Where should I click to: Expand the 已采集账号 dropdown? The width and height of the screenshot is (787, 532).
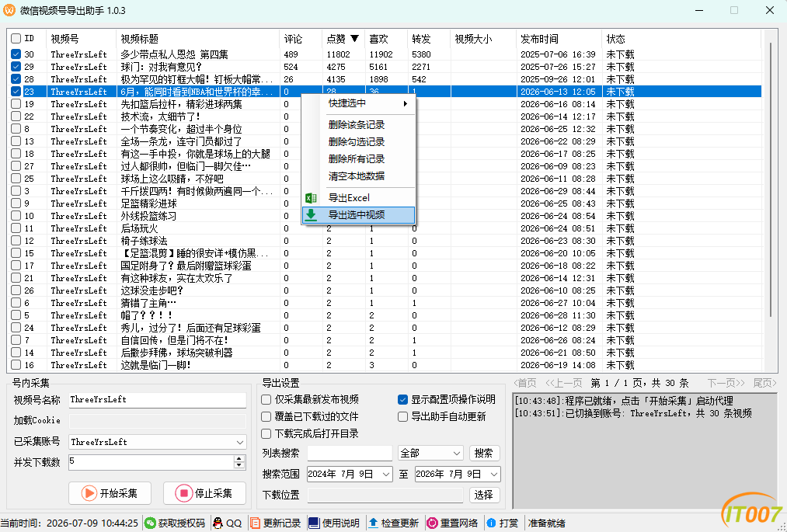(x=240, y=442)
